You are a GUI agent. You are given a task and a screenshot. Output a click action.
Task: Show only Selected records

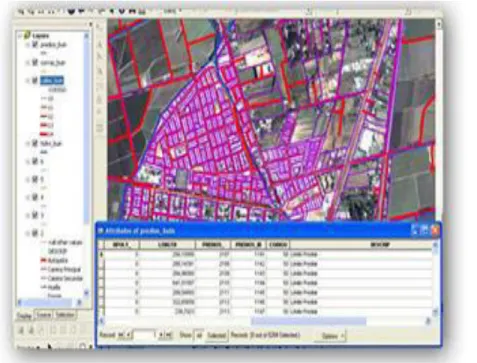point(216,335)
